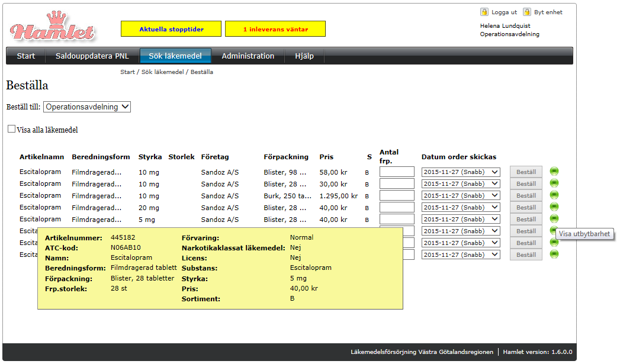
Task: Click green substitutability icon for 30,00 kr row
Action: click(x=554, y=183)
